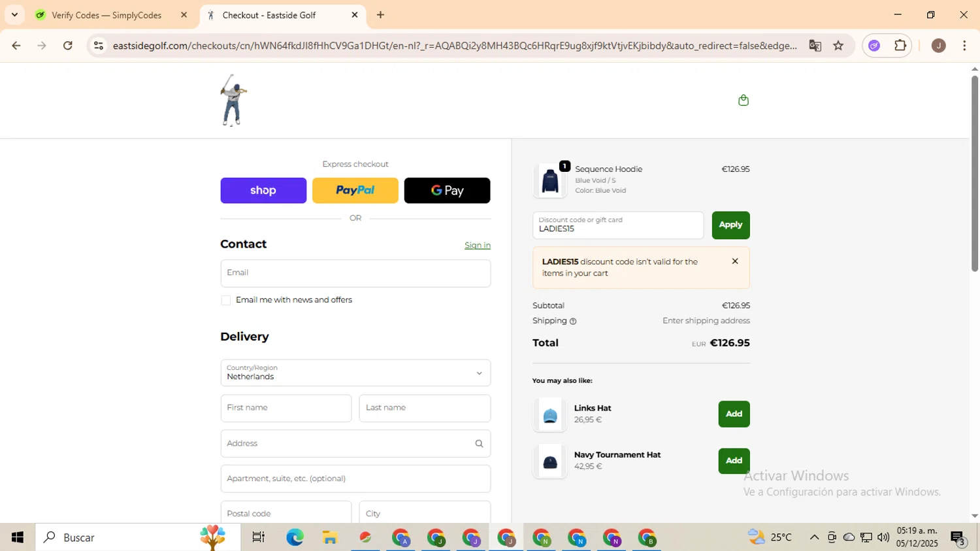The height and width of the screenshot is (551, 980).
Task: Open the shopping bag cart icon
Action: point(743,100)
